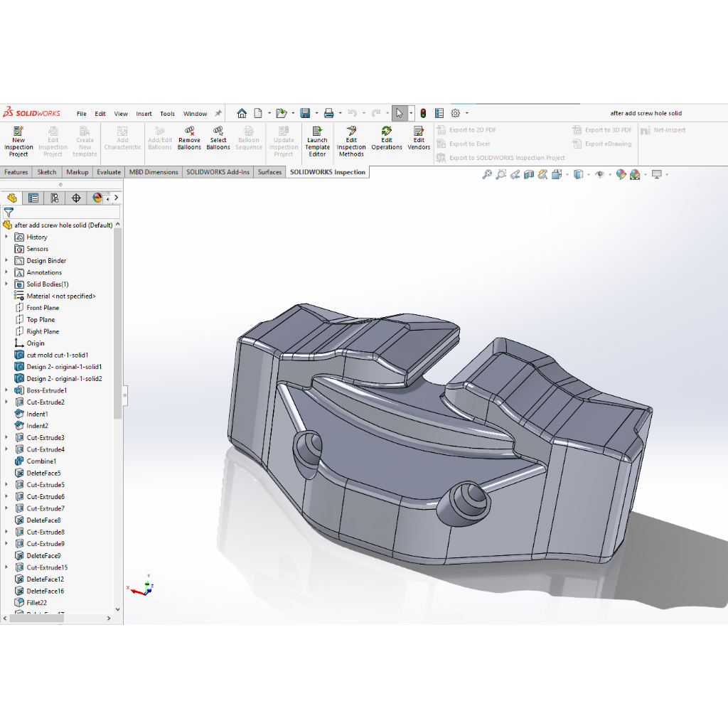Switch to the Features tab
This screenshot has width=728, height=728.
pyautogui.click(x=16, y=172)
